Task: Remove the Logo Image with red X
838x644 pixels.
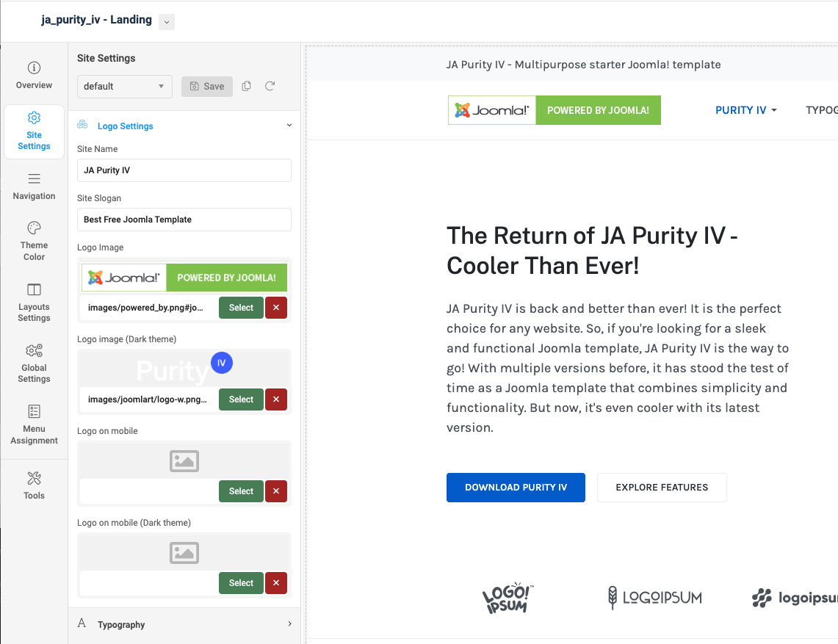Action: click(276, 308)
